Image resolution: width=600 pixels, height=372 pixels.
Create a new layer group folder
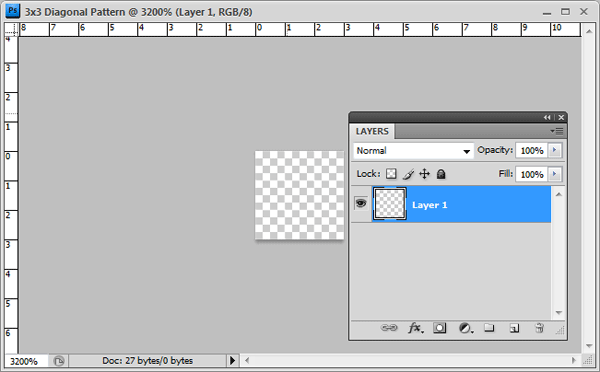coord(489,328)
